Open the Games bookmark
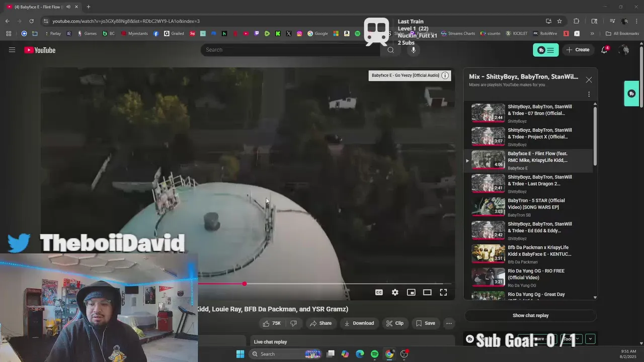The image size is (644, 362). pos(87,34)
